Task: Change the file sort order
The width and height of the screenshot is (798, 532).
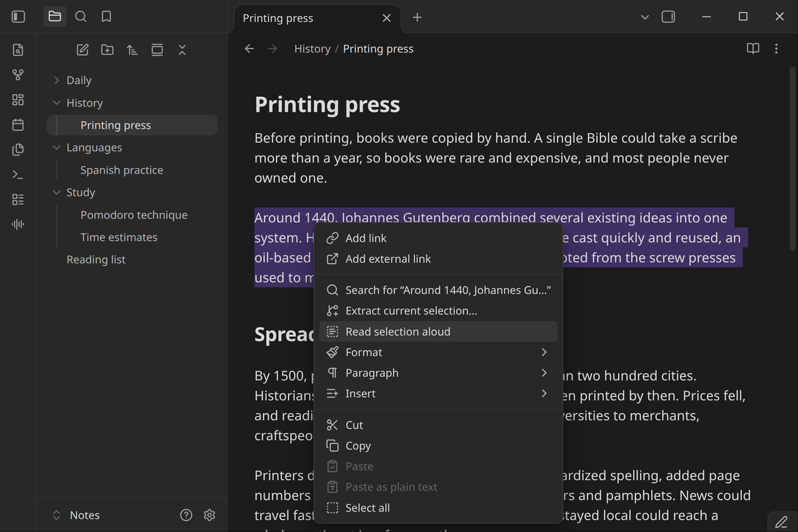Action: [x=132, y=50]
